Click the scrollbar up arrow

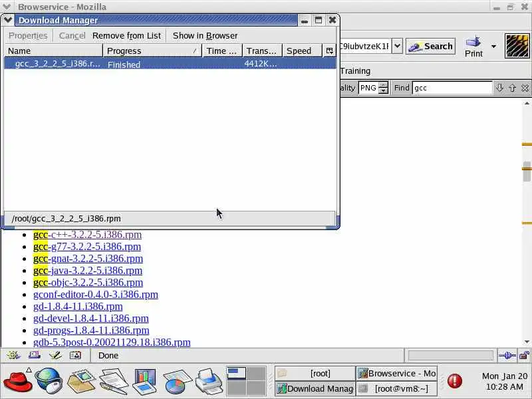click(527, 104)
